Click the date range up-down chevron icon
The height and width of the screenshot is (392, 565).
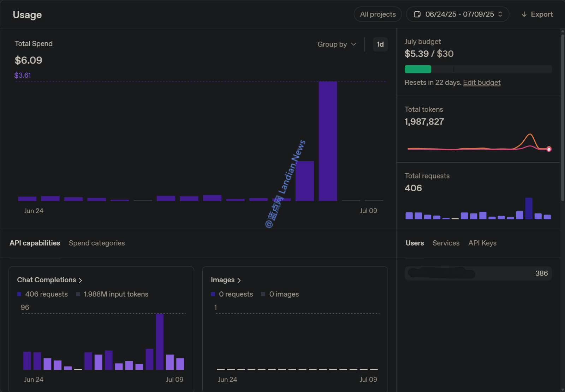coord(500,14)
